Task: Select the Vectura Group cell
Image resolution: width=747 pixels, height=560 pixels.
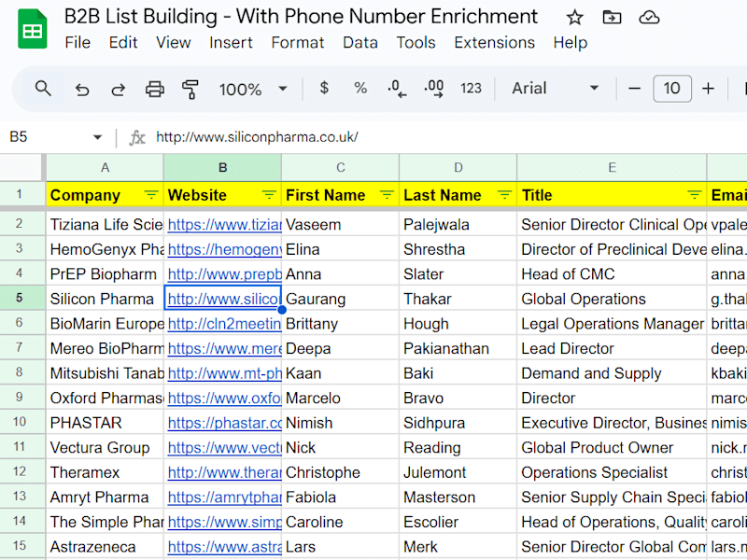Action: (105, 447)
